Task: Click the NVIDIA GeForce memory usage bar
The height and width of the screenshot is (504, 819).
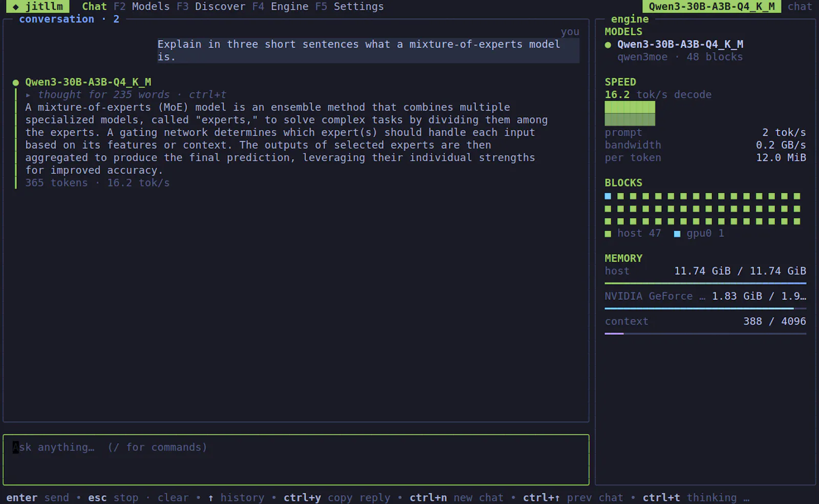Action: pos(705,308)
